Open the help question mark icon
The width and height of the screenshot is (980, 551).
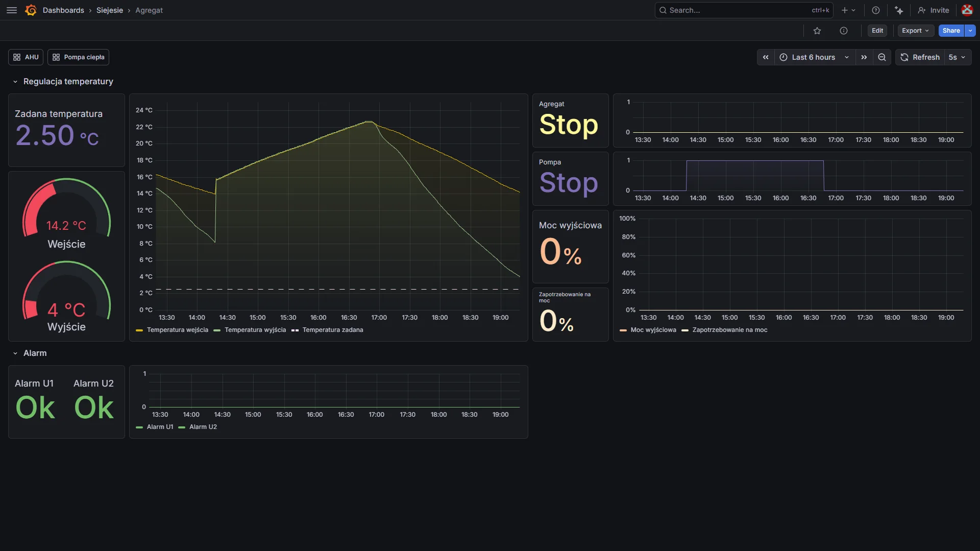pos(876,10)
